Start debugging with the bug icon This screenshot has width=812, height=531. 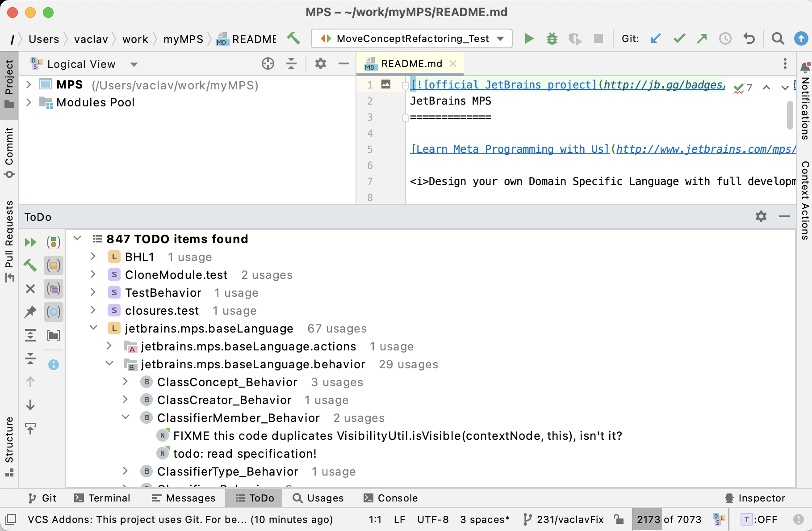click(x=552, y=38)
